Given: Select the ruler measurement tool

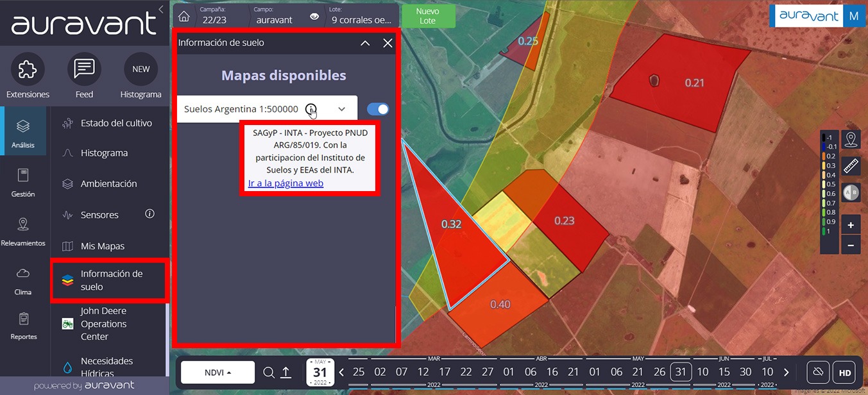Looking at the screenshot, I should pyautogui.click(x=851, y=166).
